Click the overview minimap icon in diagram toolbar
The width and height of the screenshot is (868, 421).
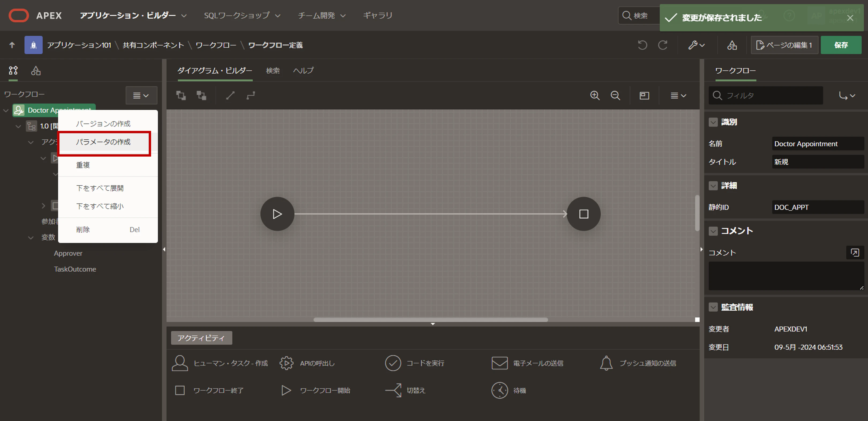pyautogui.click(x=644, y=95)
